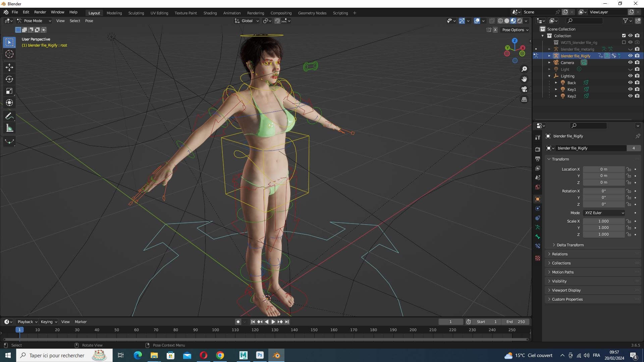Click the timeline horizontal scrollbar
Viewport: 644px width, 362px height.
click(265, 339)
